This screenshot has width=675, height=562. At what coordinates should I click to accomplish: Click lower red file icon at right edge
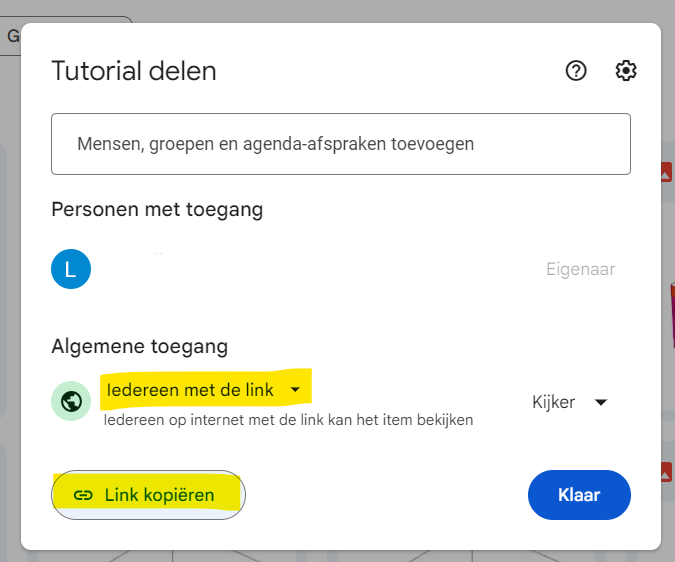[x=666, y=472]
